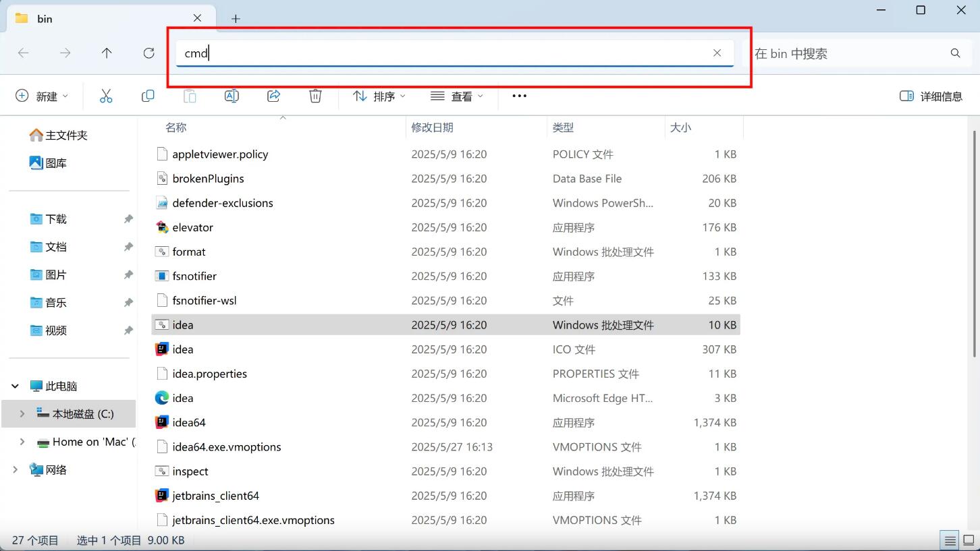Select 网络 in navigation pane

tap(48, 470)
